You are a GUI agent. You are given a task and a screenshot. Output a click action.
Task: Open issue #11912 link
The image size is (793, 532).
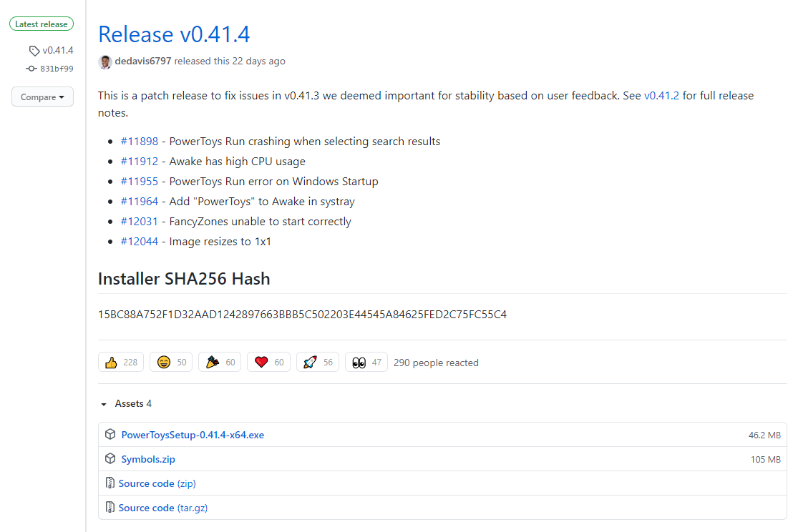(139, 161)
